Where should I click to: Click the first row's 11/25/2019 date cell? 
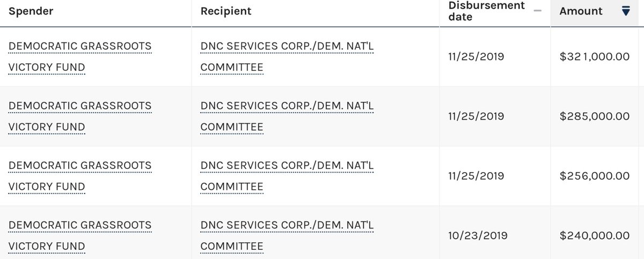pos(476,56)
